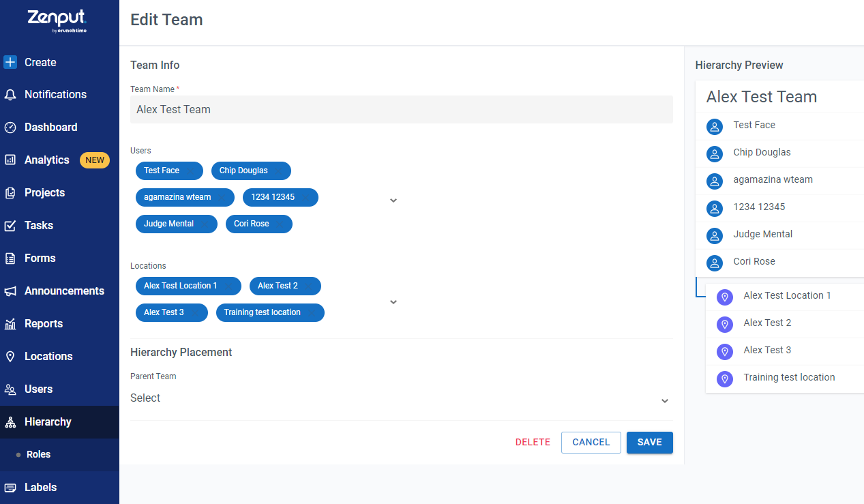Click the Cori Rose user chip
Image resolution: width=864 pixels, height=504 pixels.
(259, 224)
